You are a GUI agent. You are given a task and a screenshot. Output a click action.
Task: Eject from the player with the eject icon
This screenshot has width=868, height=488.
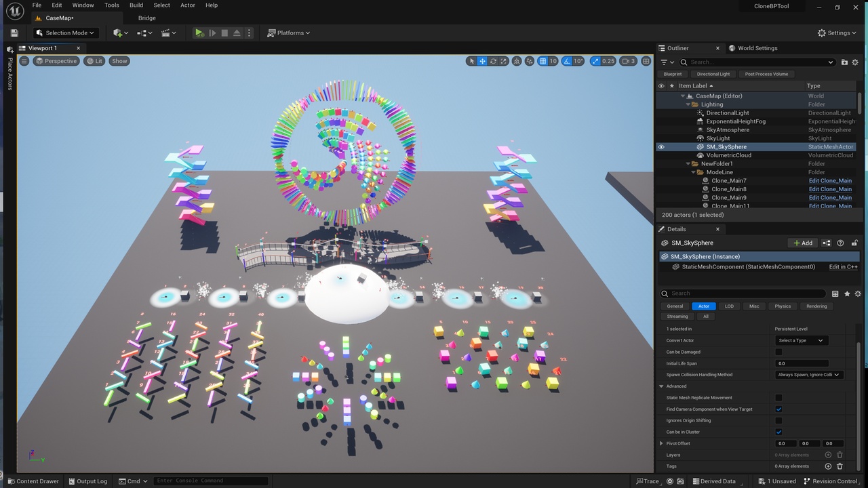[x=237, y=33]
